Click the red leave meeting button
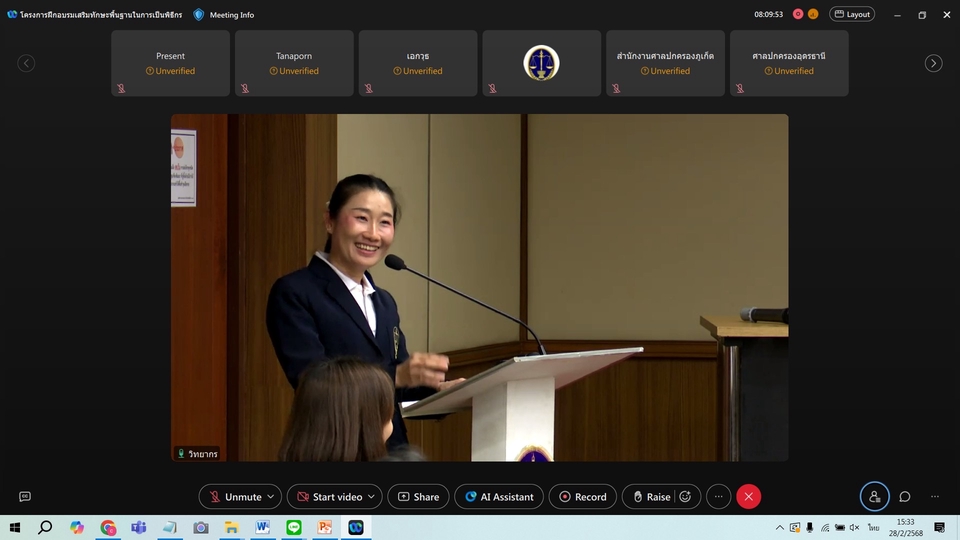The height and width of the screenshot is (540, 960). tap(748, 496)
